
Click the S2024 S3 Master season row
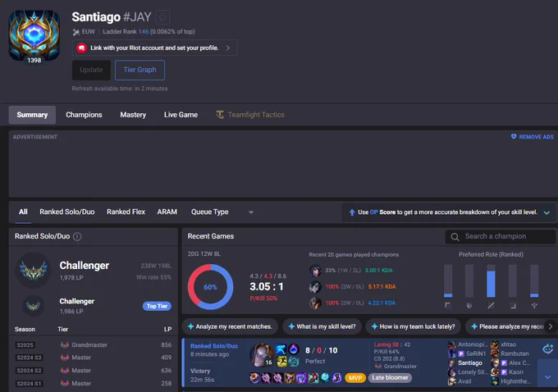[94, 357]
